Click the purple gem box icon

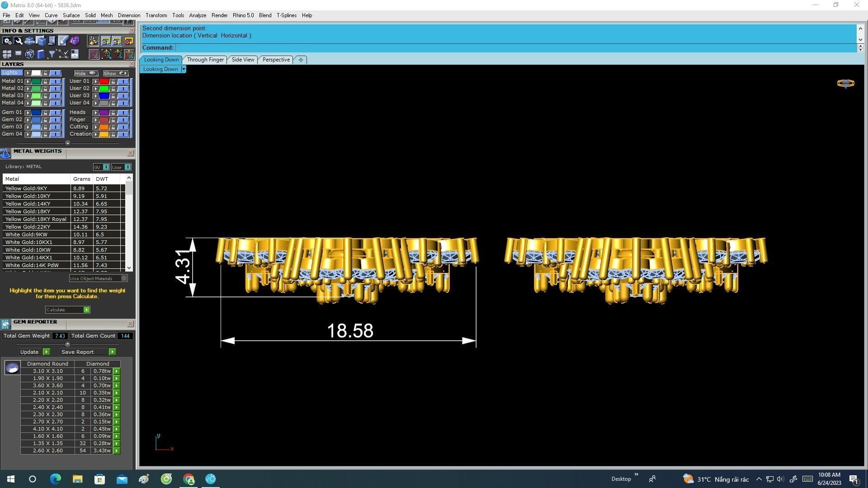point(75,41)
